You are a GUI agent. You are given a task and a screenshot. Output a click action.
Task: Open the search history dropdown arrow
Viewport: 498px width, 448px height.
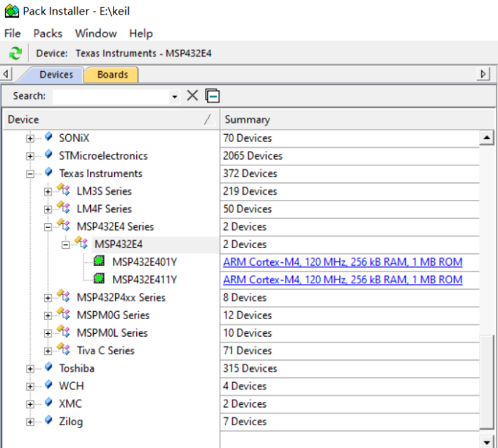(174, 97)
